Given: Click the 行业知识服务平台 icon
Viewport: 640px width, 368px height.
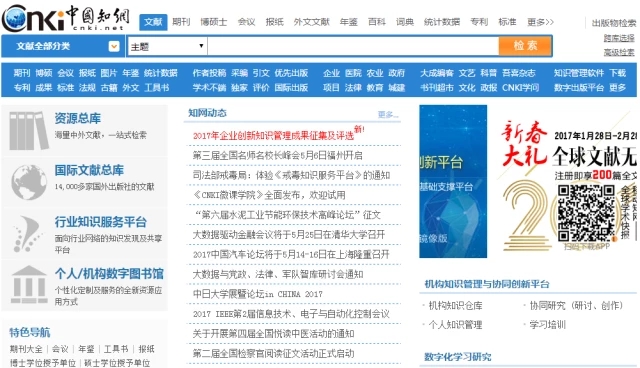Looking at the screenshot, I should click(x=27, y=234).
